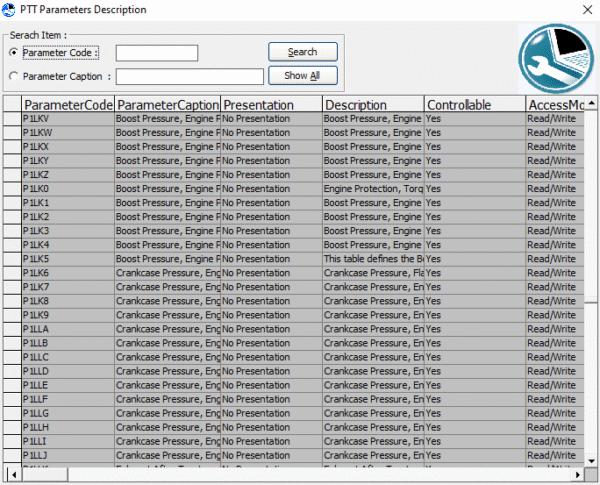Select the P1LK8 parameter code cell
This screenshot has height=485, width=600.
coord(68,301)
